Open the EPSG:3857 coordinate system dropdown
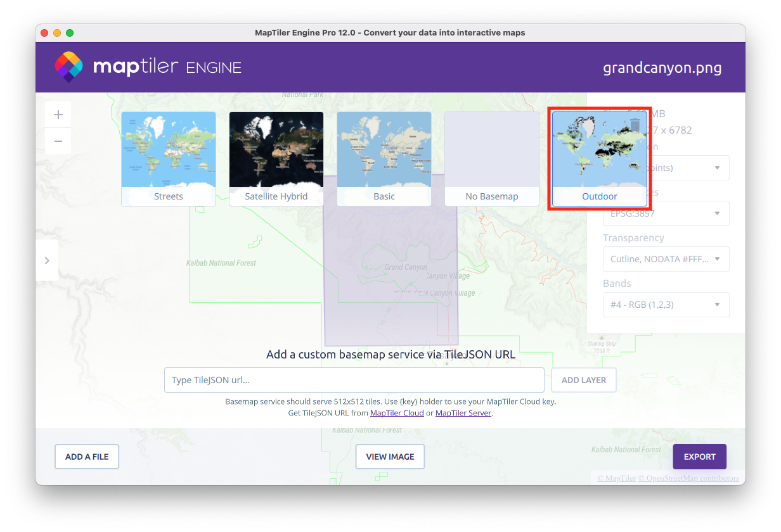Screen dimensions: 781x532 [x=666, y=213]
